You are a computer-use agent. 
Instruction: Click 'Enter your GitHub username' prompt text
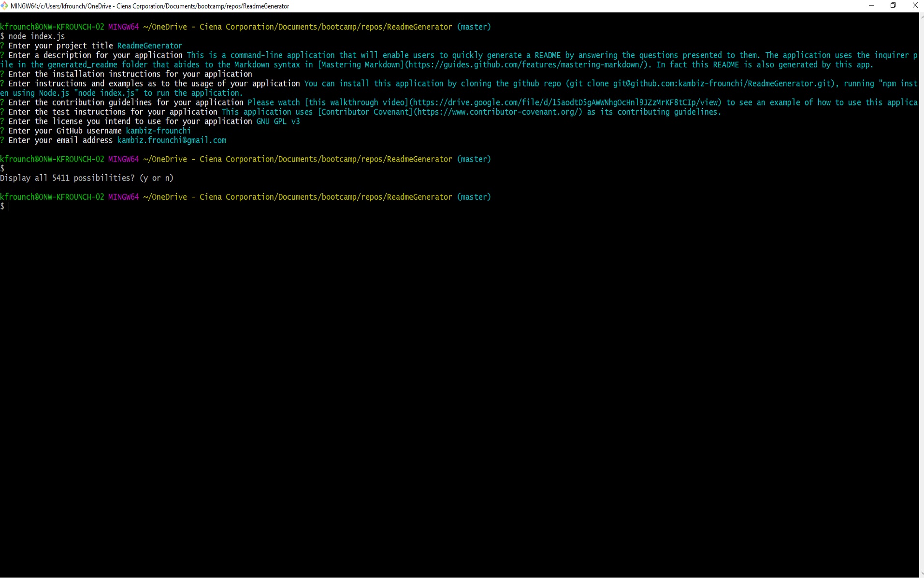click(x=65, y=131)
